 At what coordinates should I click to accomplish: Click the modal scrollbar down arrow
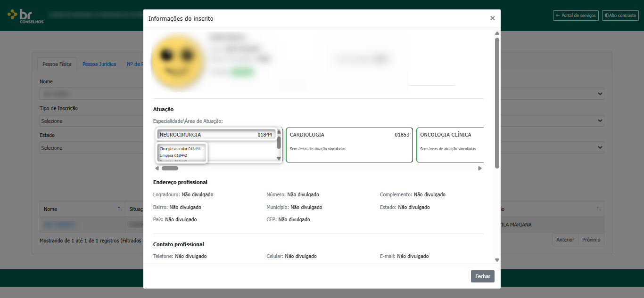click(497, 260)
